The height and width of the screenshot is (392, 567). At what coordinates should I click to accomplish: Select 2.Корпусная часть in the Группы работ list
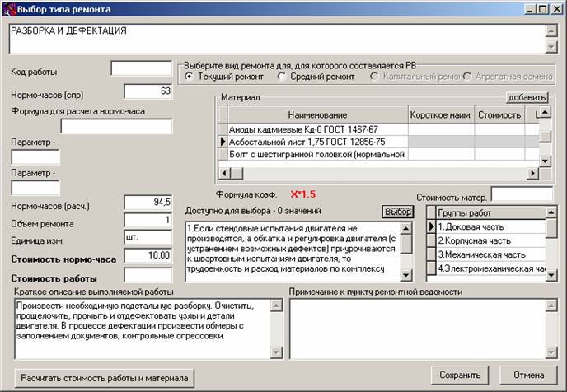coord(490,241)
